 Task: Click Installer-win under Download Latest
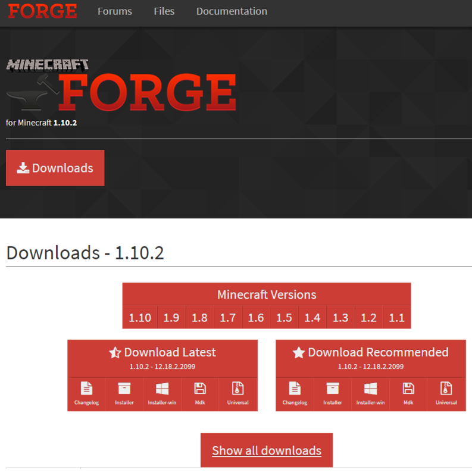pos(162,394)
